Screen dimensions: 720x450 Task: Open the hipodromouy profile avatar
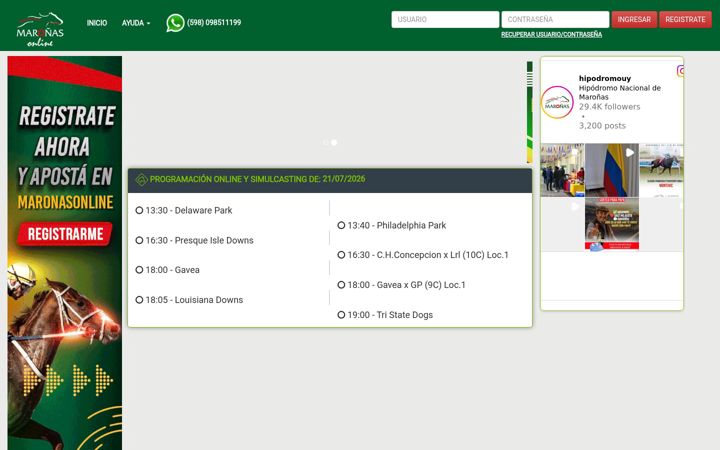pos(557,102)
